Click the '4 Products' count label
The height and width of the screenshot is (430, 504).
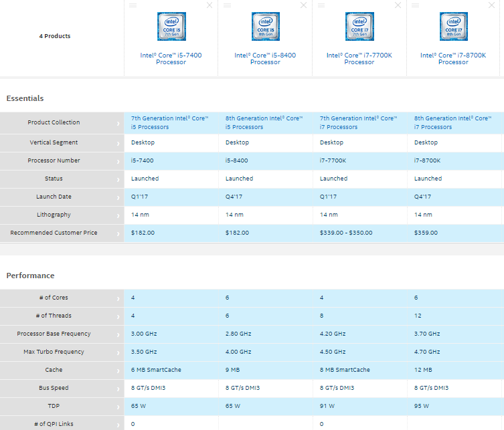pyautogui.click(x=55, y=36)
